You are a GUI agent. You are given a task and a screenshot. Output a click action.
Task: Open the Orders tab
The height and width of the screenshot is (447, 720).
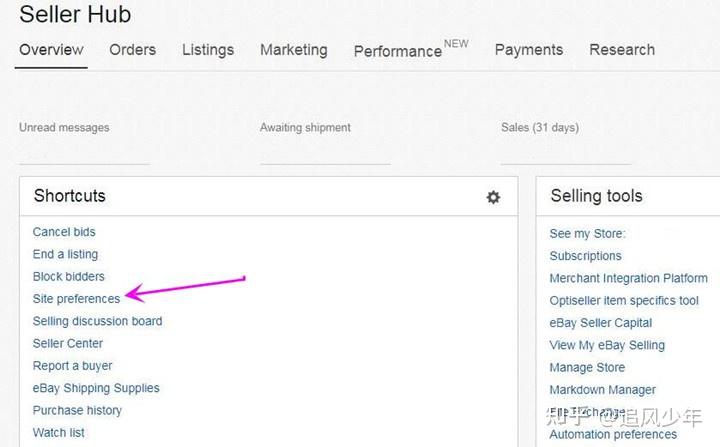point(133,50)
